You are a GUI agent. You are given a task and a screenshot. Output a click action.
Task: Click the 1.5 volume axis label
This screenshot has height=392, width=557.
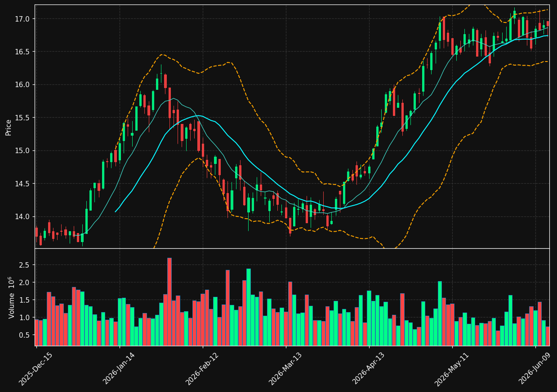click(24, 300)
